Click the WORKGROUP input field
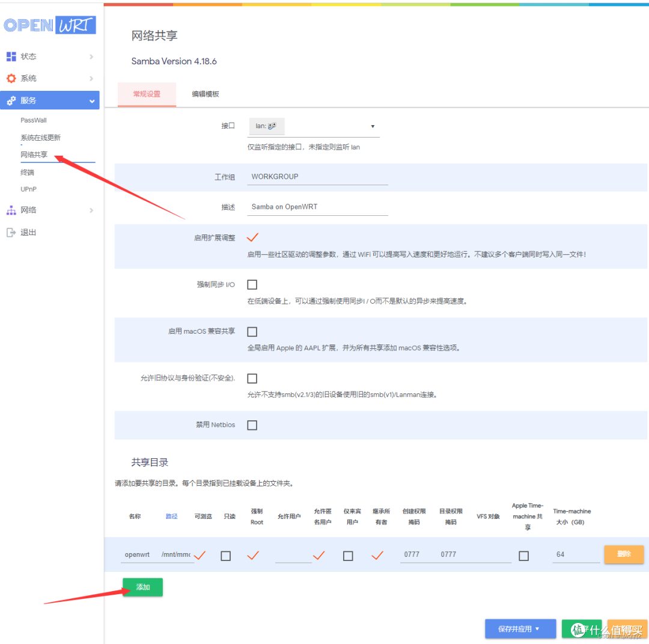The image size is (649, 644). [317, 176]
